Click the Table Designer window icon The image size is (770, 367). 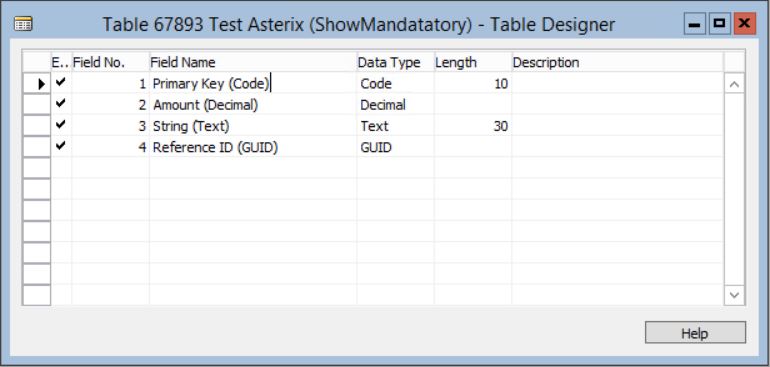[23, 24]
